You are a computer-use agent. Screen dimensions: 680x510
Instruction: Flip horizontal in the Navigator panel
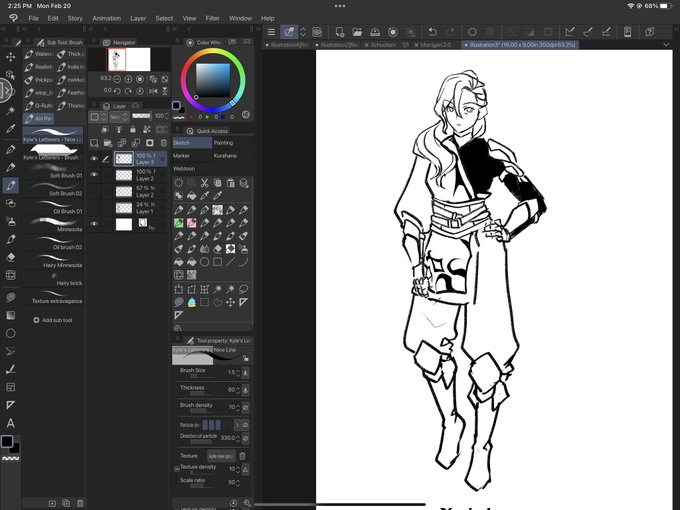point(153,91)
